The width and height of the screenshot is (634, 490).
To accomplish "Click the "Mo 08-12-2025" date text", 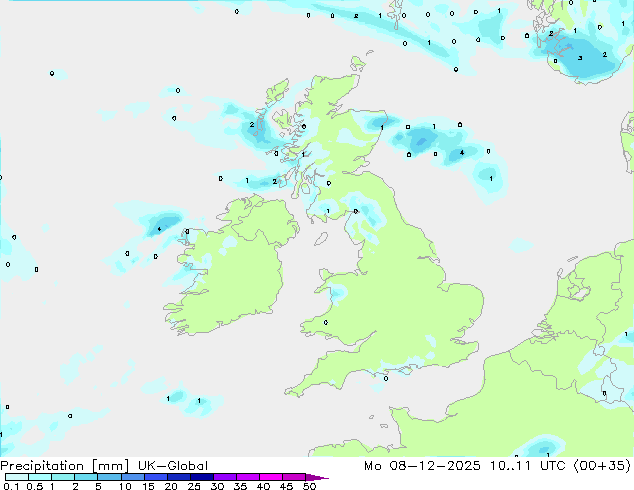I will [422, 466].
